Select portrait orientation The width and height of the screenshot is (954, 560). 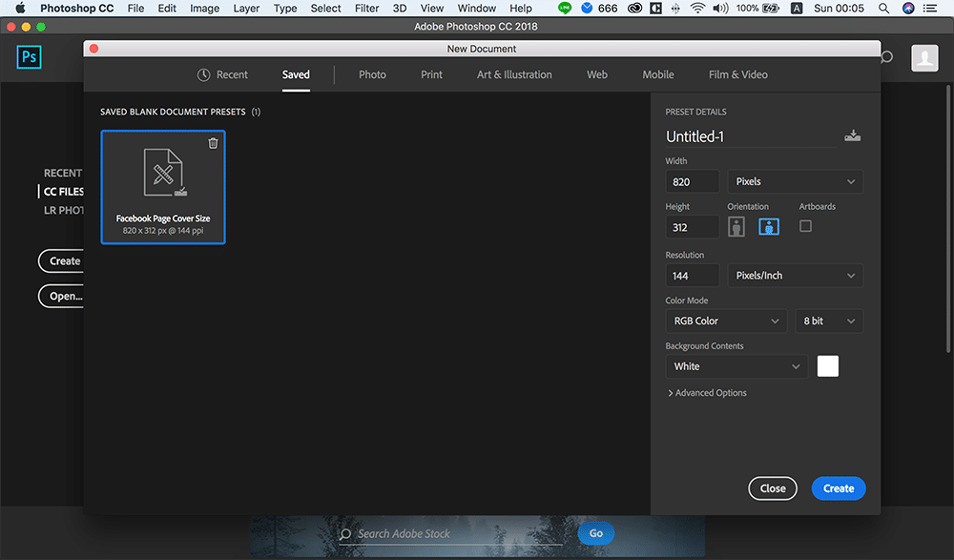pyautogui.click(x=736, y=227)
